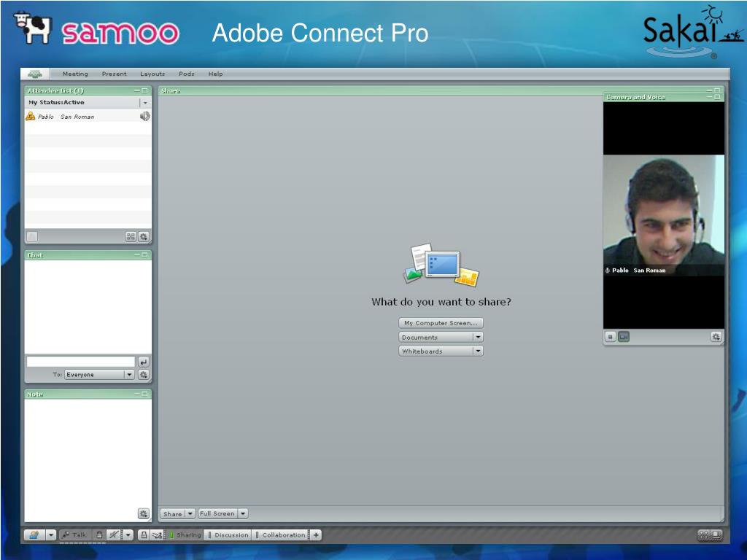Open the arrow next to the Share button

(x=190, y=513)
